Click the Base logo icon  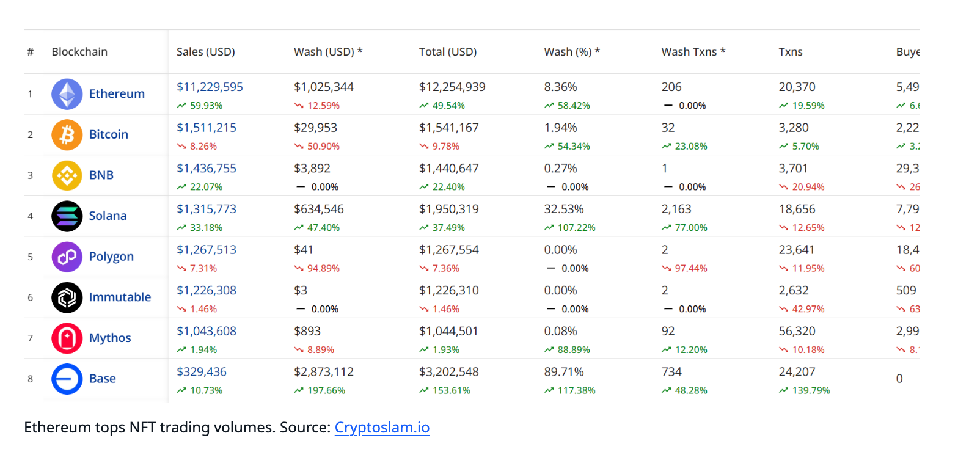[67, 379]
